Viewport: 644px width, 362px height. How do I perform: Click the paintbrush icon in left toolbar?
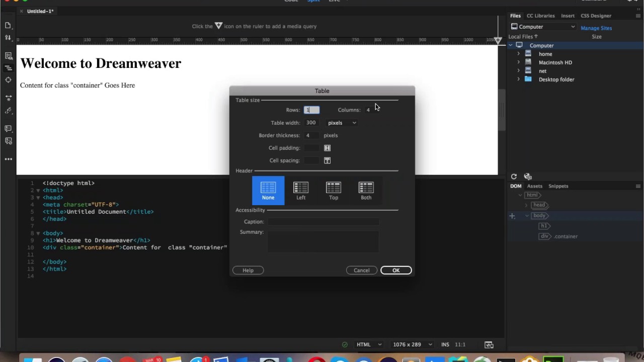click(8, 111)
